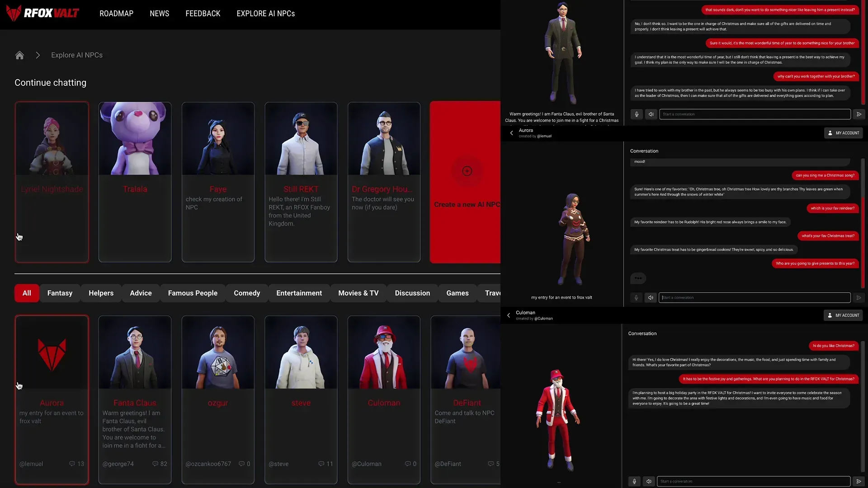Open the ozgur NPC card
Screen dimensions: 868x488
coord(218,400)
